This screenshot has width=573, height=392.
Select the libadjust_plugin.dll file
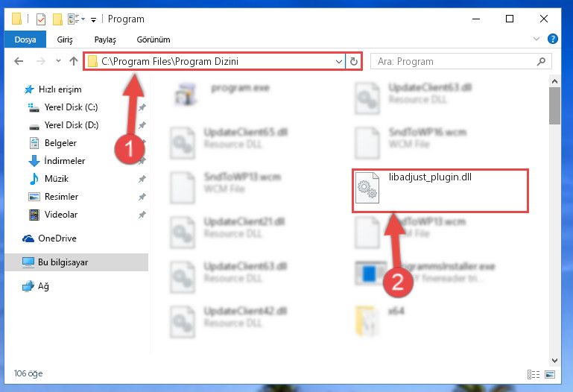pos(440,190)
